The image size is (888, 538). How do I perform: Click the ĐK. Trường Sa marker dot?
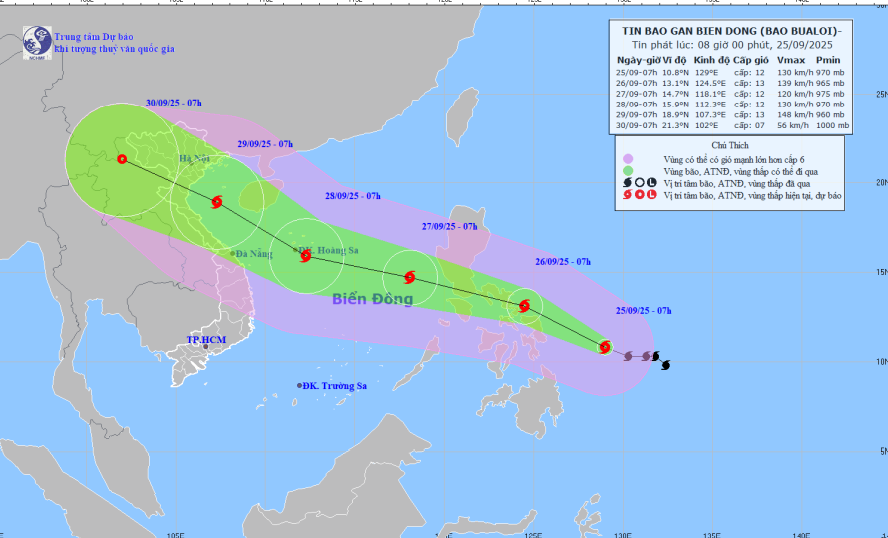click(299, 386)
